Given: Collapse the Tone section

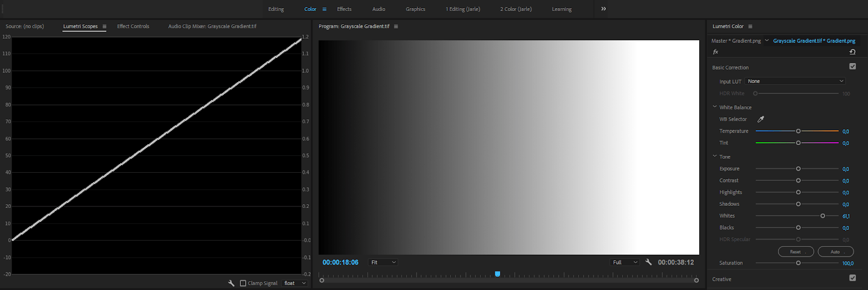Looking at the screenshot, I should click(714, 156).
